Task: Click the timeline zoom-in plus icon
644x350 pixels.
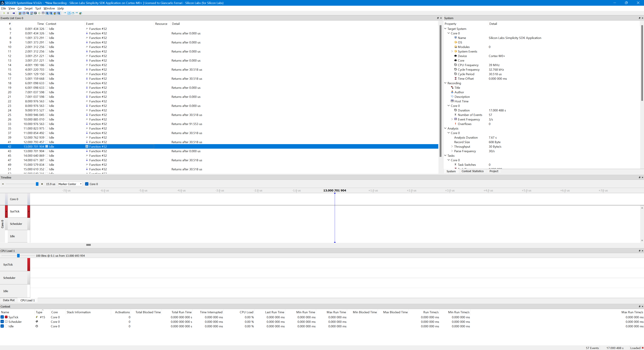Action: [x=42, y=184]
